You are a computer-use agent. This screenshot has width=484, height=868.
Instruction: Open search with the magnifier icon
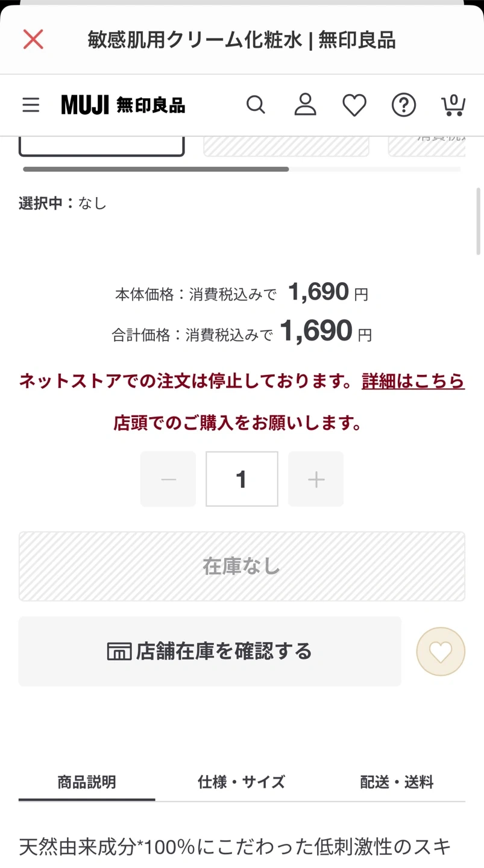pyautogui.click(x=256, y=105)
